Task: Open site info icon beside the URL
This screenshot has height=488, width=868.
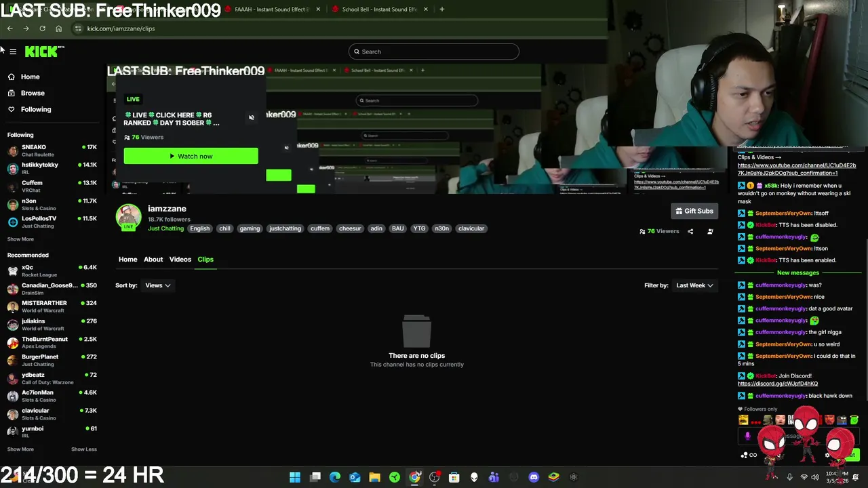Action: [78, 28]
